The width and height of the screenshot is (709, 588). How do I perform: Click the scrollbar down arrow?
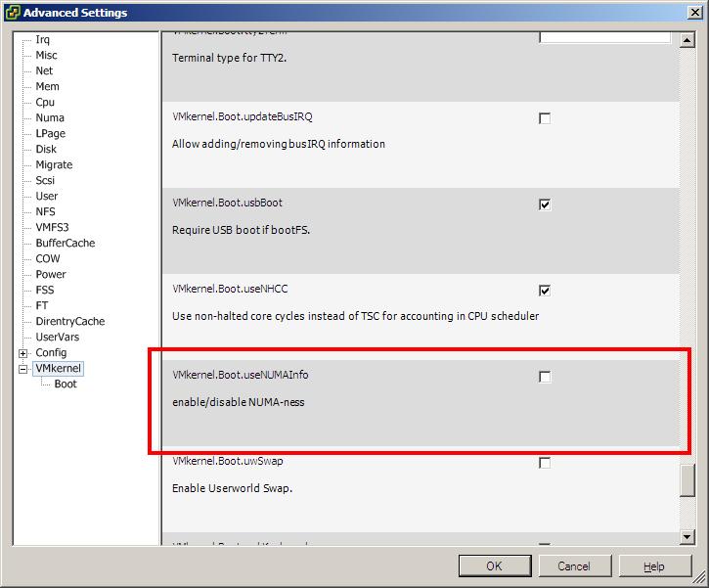point(688,537)
